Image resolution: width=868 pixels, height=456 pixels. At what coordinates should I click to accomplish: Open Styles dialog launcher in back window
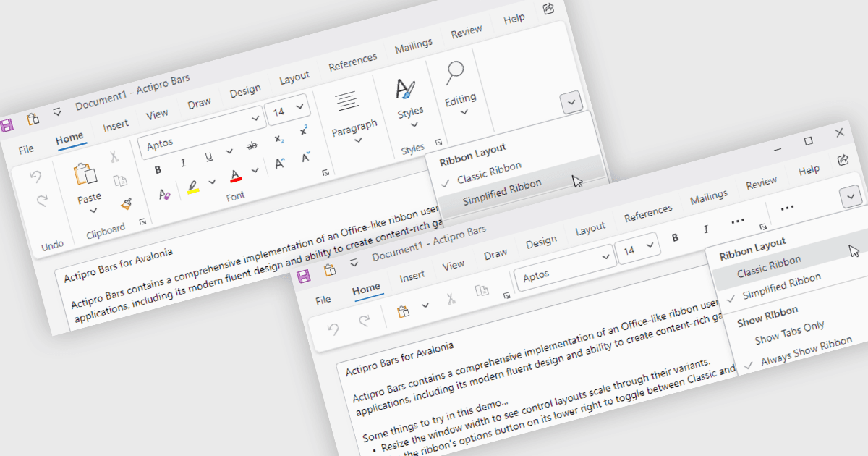[438, 142]
